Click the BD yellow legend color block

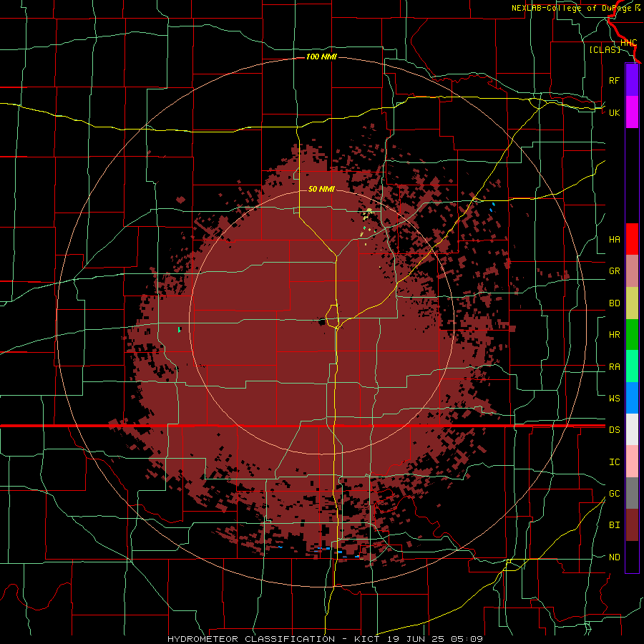pyautogui.click(x=632, y=303)
